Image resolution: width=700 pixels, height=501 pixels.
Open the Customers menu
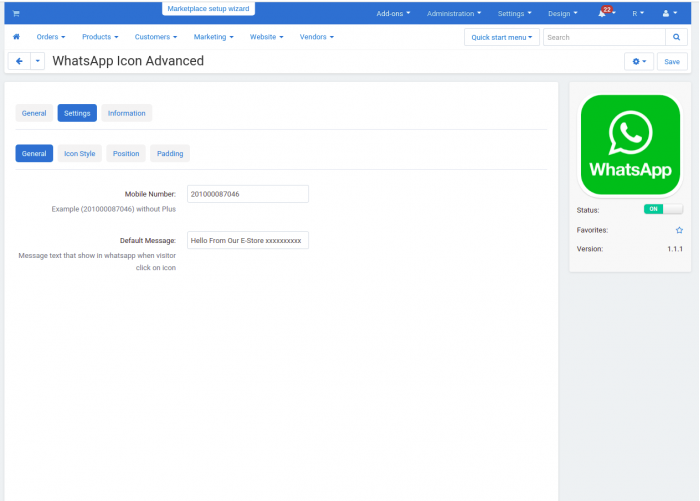point(156,37)
